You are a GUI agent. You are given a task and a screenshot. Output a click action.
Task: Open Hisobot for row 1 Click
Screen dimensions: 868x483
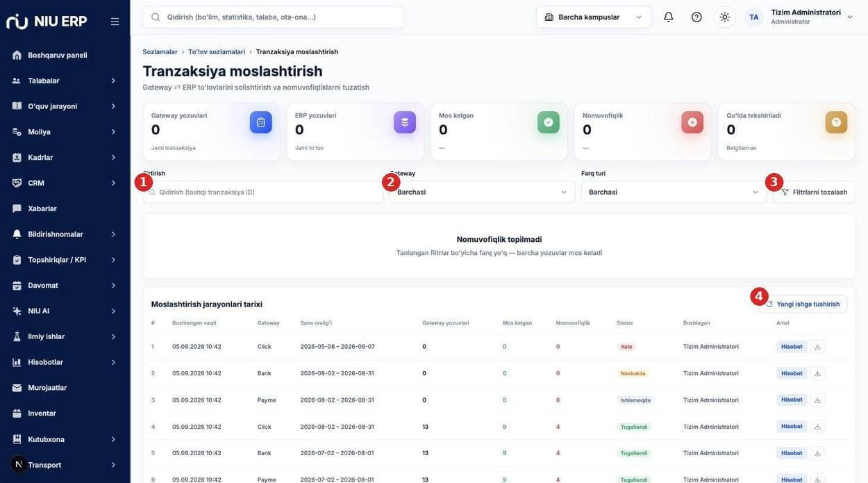[x=792, y=347]
